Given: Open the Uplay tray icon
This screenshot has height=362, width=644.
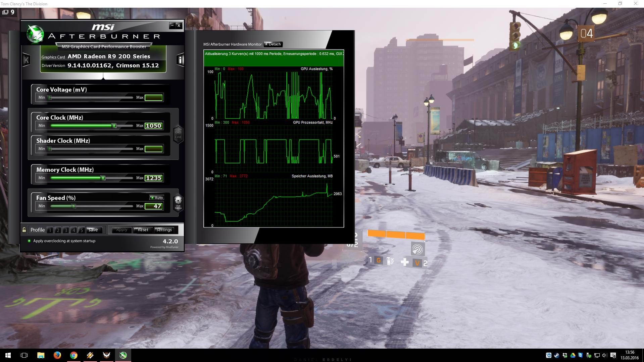Looking at the screenshot, I should coord(549,355).
